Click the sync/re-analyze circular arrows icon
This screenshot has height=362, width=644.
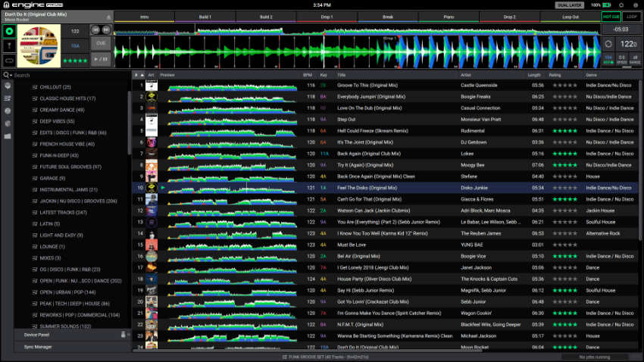tap(608, 44)
